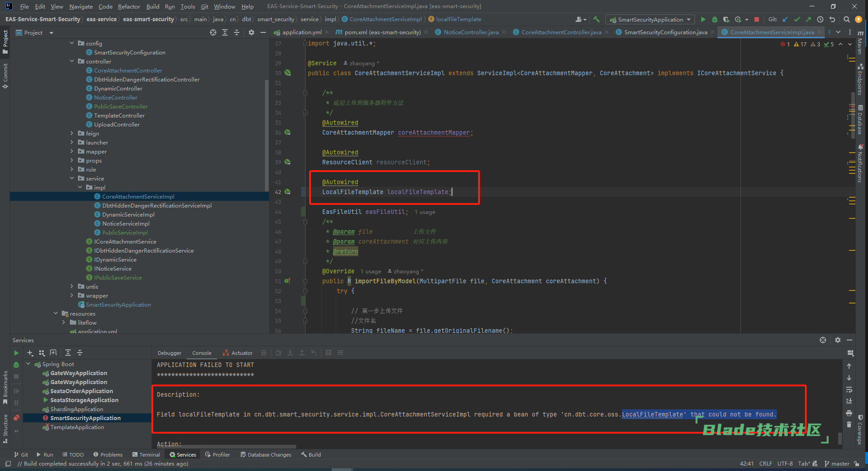
Task: Click the CRLF line separator indicator
Action: point(765,464)
